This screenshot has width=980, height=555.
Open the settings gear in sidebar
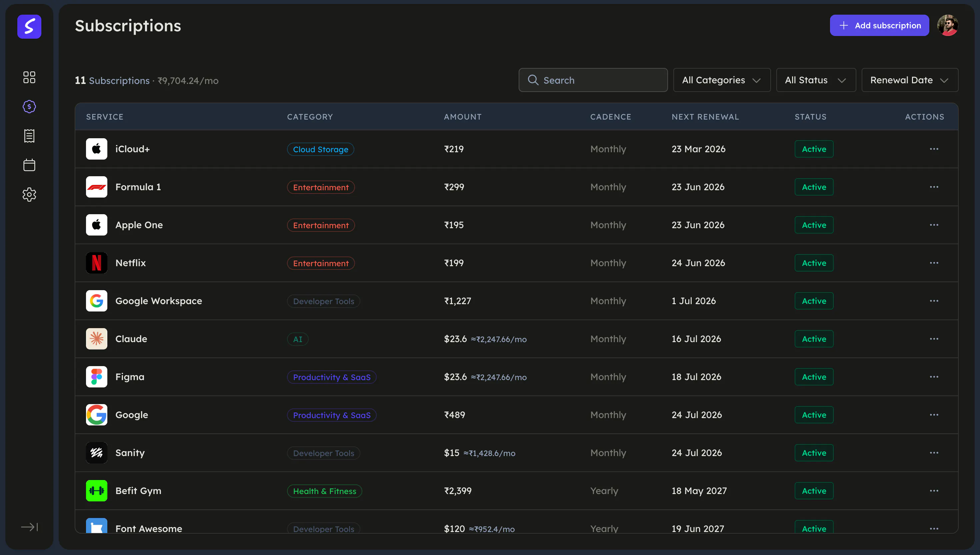point(29,195)
